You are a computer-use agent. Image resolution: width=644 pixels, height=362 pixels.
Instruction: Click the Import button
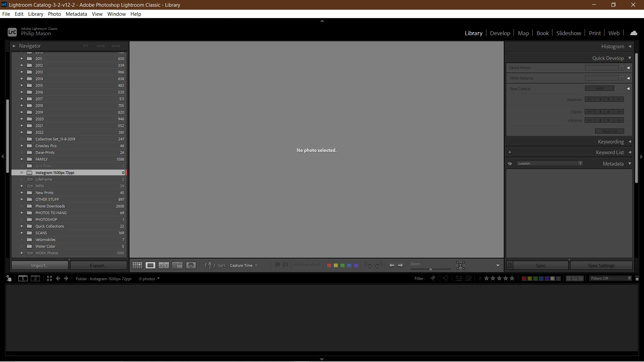pos(40,265)
